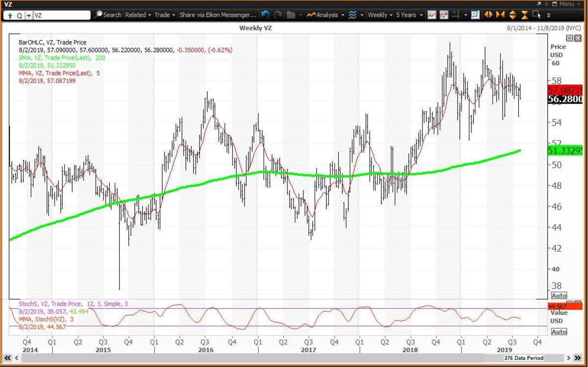Image resolution: width=588 pixels, height=367 pixels.
Task: Click the Search button
Action: (108, 15)
